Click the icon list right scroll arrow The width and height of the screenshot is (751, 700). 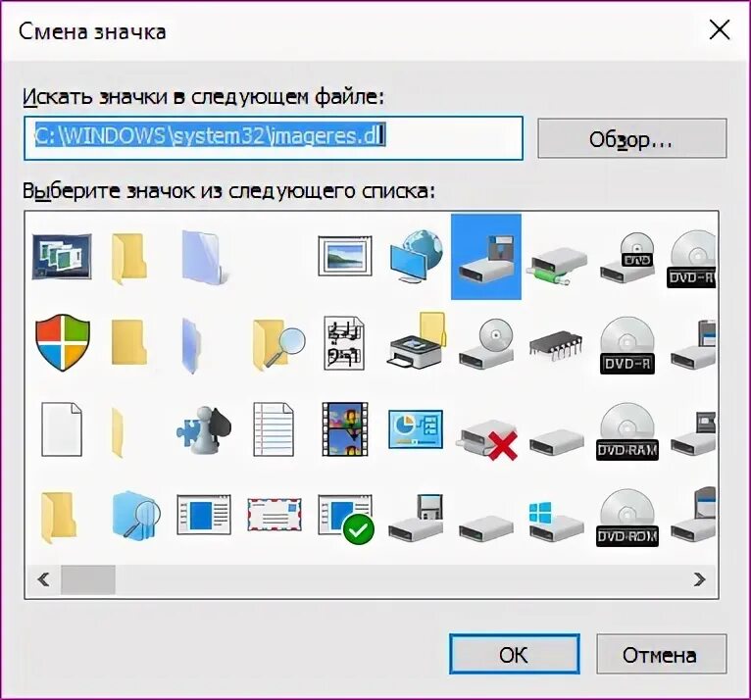699,579
